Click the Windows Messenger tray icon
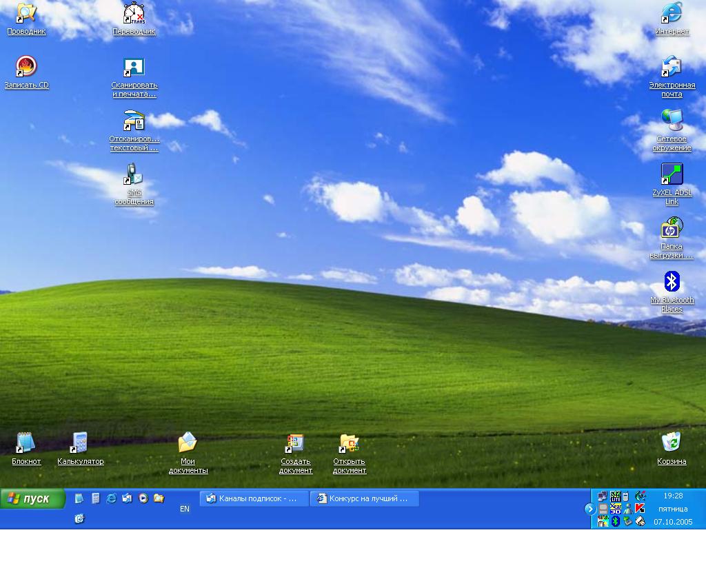 [627, 509]
